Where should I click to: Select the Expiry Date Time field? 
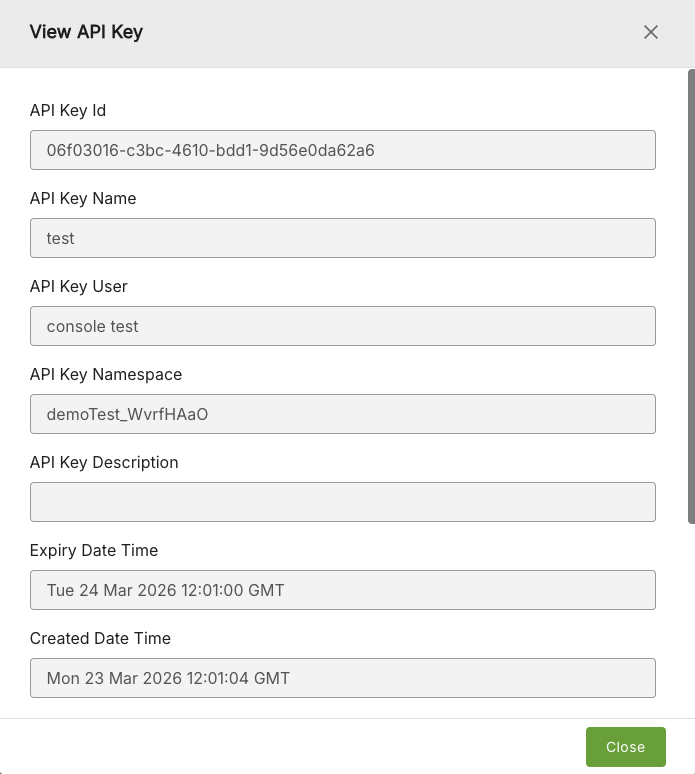point(342,590)
